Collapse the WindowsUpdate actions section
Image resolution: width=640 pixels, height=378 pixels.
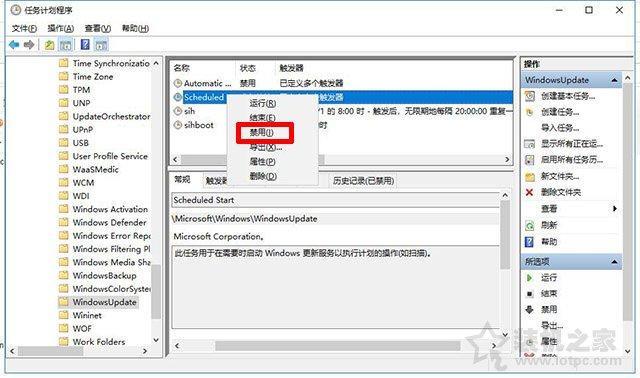coord(614,80)
